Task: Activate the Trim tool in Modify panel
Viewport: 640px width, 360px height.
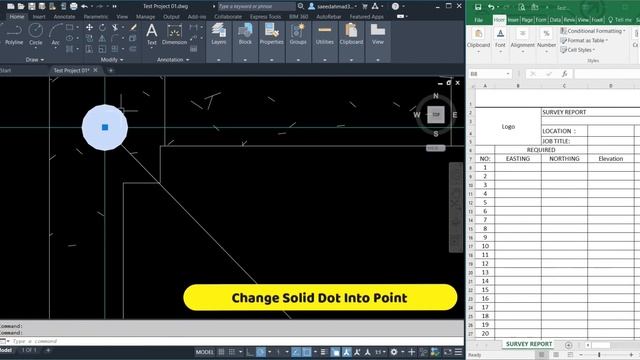Action: point(115,27)
